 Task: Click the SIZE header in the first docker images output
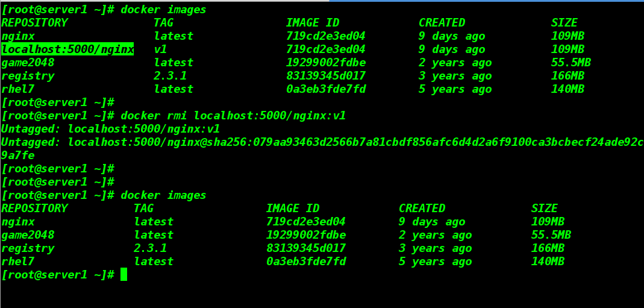[564, 22]
